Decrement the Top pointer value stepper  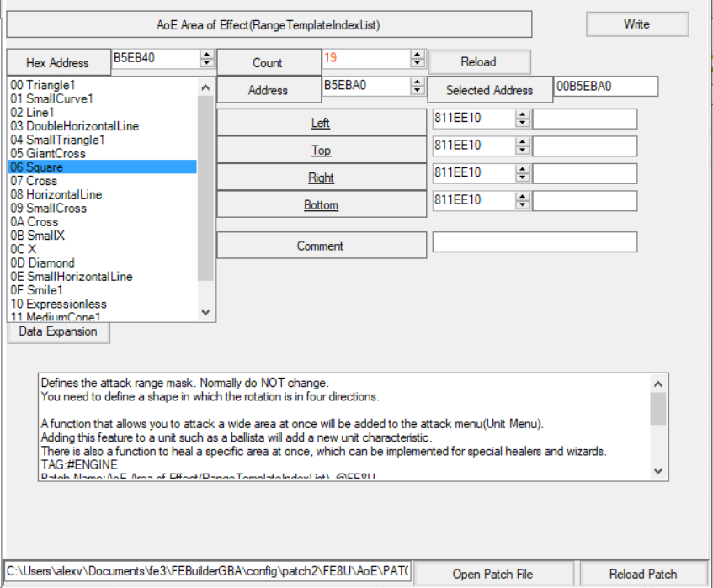(x=523, y=150)
